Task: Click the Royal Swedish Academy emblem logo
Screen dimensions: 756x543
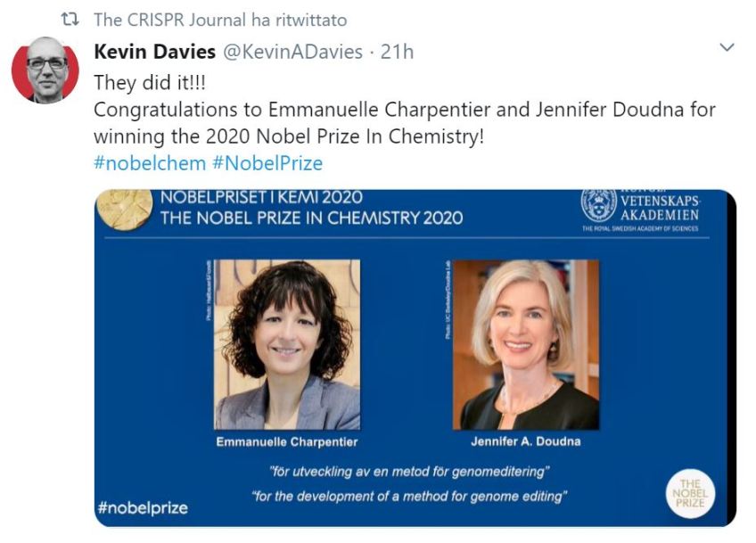Action: (598, 205)
